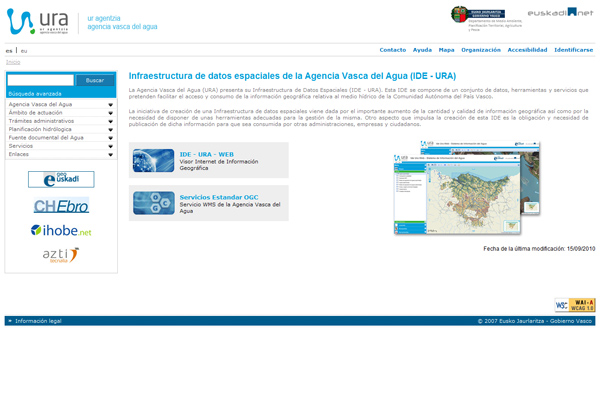Open the Servicios Estandar OGC link
This screenshot has width=600, height=397.
pyautogui.click(x=219, y=197)
